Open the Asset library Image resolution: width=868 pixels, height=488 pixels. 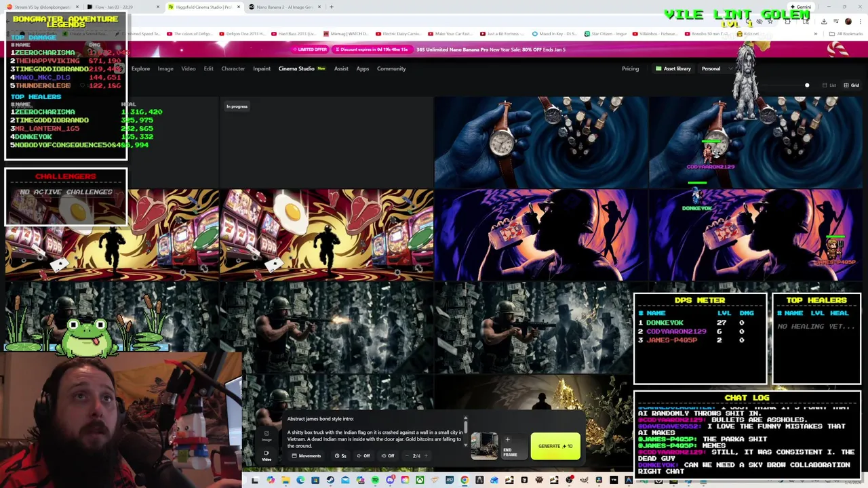673,68
